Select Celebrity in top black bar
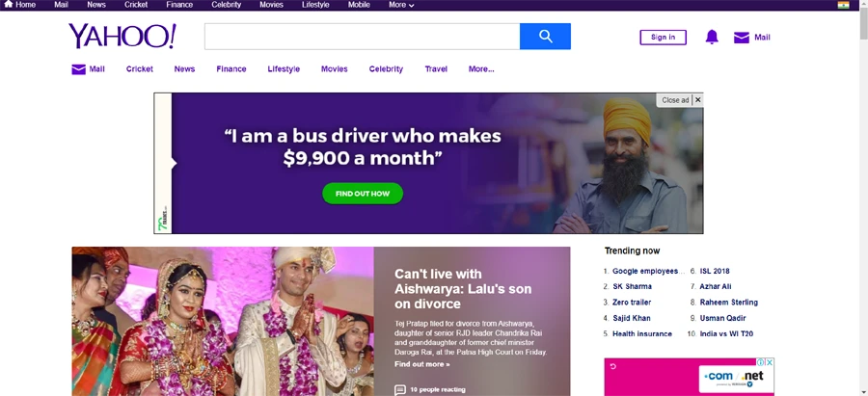This screenshot has height=396, width=868. tap(227, 5)
